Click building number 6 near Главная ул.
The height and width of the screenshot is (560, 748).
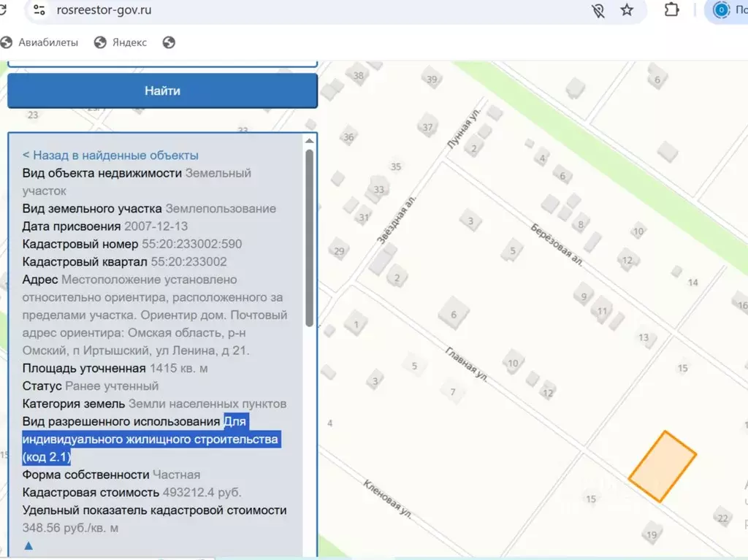[x=454, y=315]
